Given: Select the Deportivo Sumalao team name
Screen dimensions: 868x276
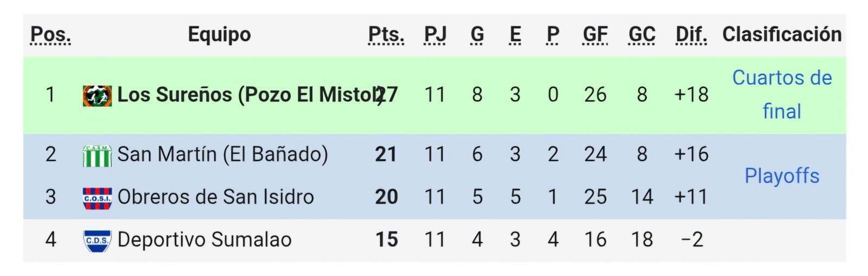Looking at the screenshot, I should (205, 240).
